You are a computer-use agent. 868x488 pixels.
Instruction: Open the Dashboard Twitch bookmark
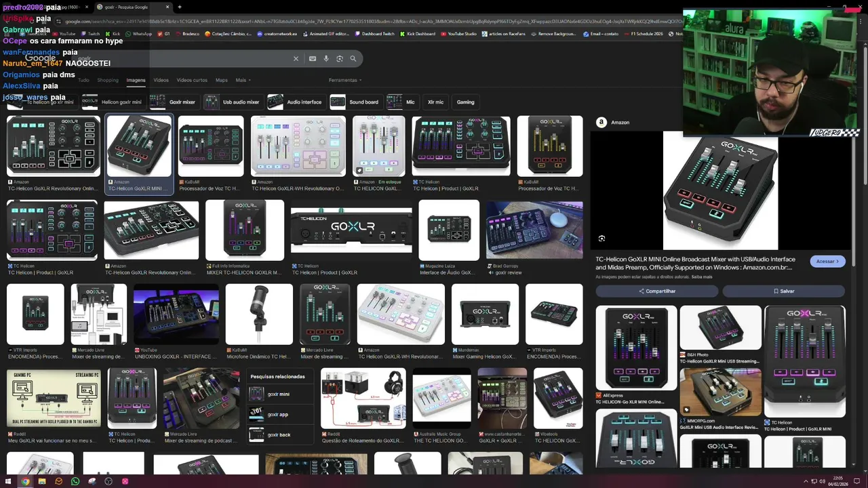click(x=374, y=34)
